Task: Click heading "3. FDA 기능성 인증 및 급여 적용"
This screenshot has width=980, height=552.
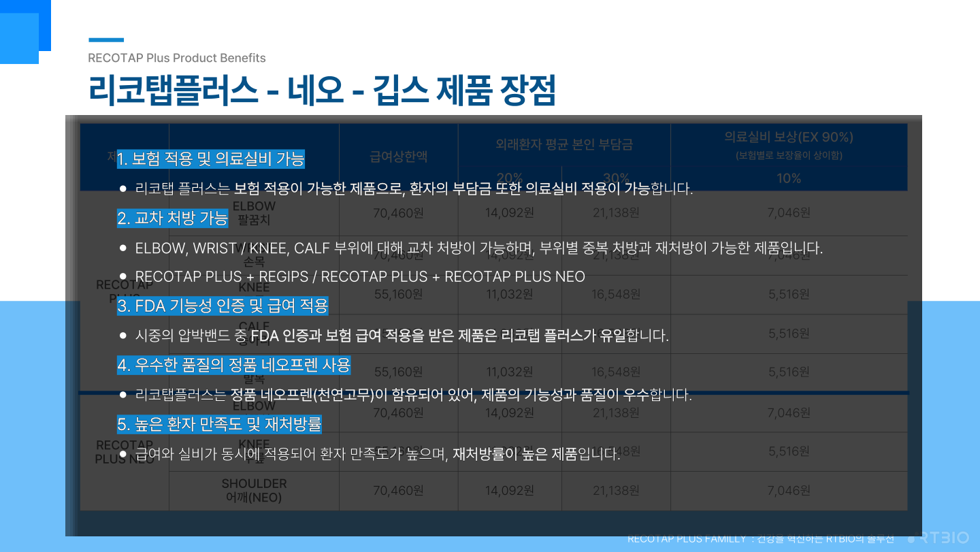Action: 223,306
